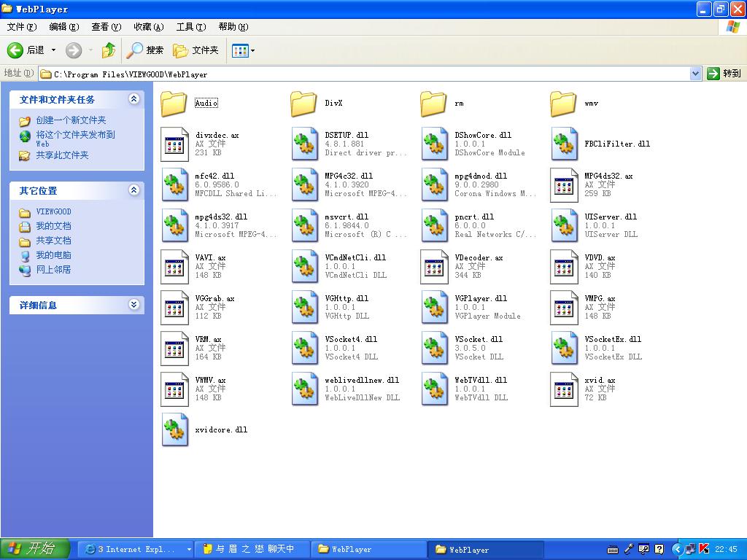The image size is (747, 560).
Task: Click the VWMV.ax file name
Action: click(211, 380)
